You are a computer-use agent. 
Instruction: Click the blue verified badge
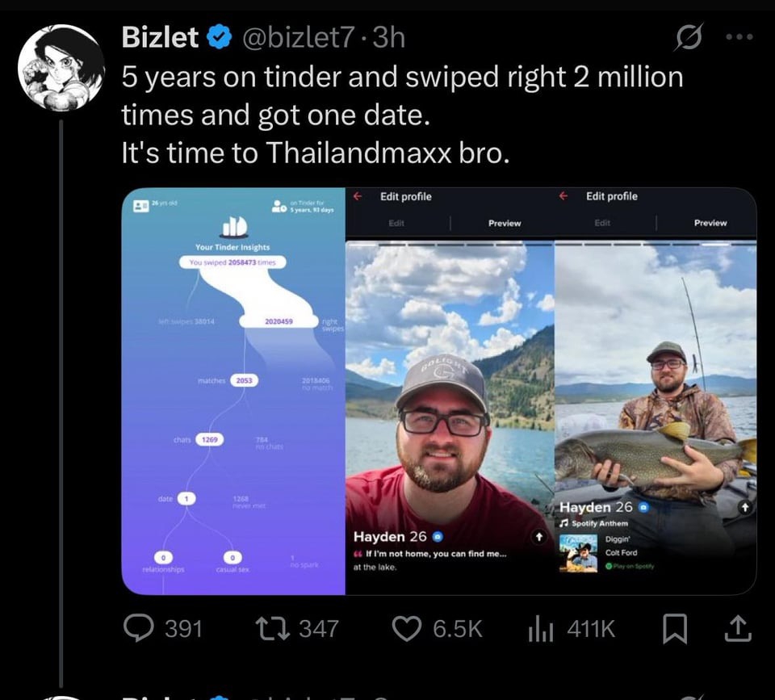(x=219, y=38)
